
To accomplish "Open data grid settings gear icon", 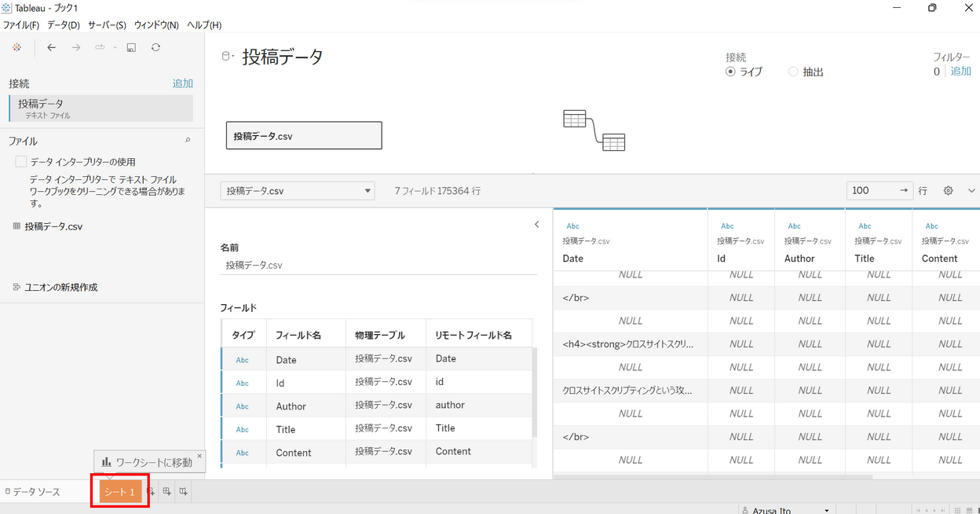I will pyautogui.click(x=948, y=190).
